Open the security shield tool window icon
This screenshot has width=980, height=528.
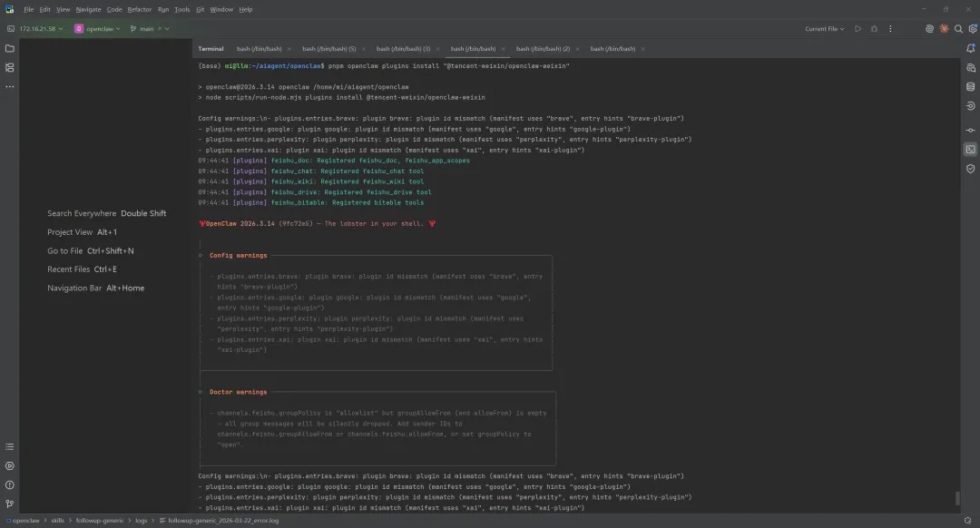click(970, 169)
